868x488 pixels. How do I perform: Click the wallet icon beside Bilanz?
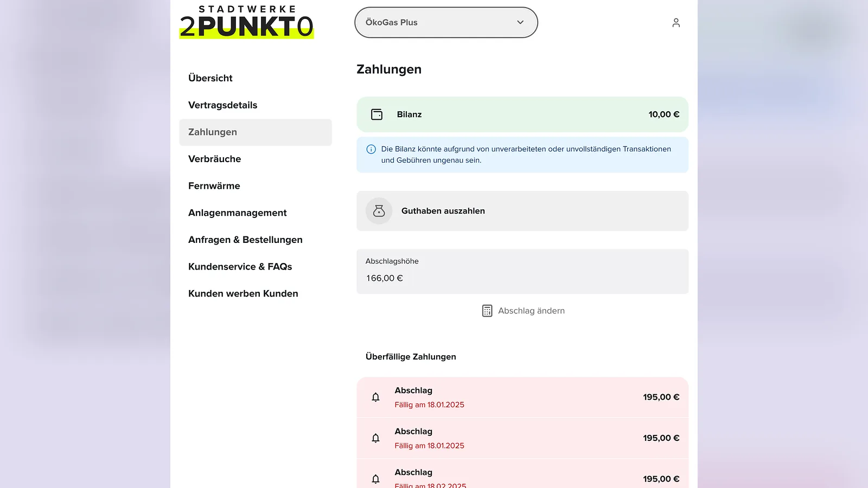376,114
